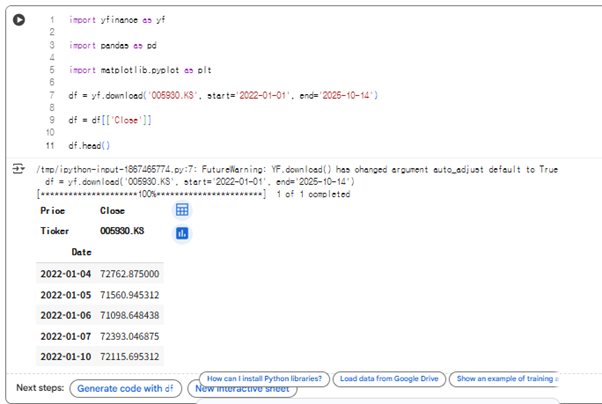The height and width of the screenshot is (404, 602).
Task: Click value cell 71560.945312
Action: tap(130, 295)
